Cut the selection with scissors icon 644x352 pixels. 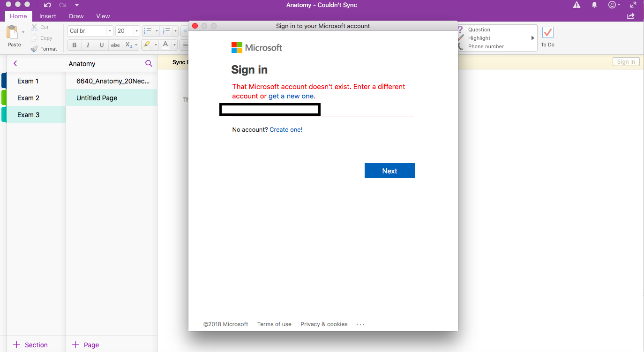pos(34,27)
